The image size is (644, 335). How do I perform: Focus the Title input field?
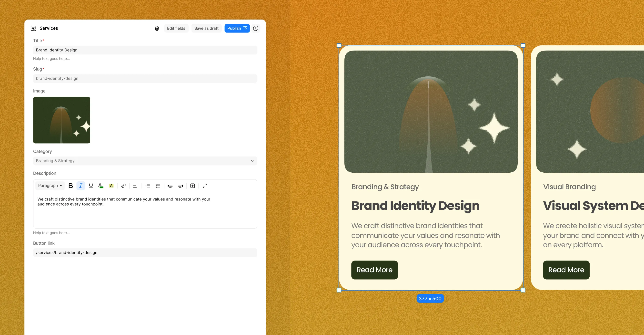145,50
